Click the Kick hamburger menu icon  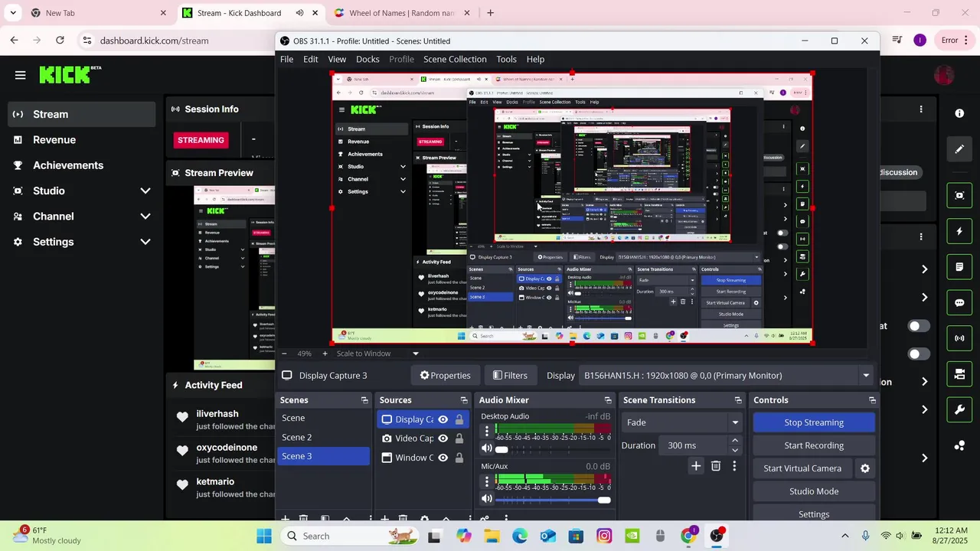coord(20,75)
